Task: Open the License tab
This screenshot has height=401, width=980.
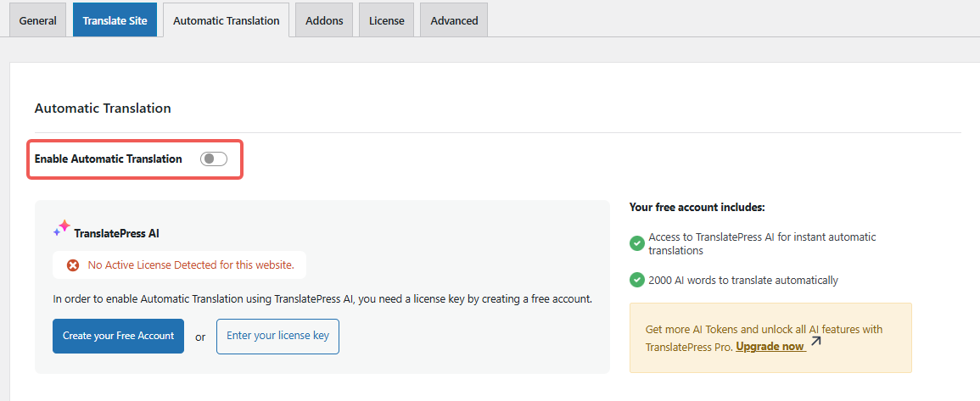Action: click(386, 20)
